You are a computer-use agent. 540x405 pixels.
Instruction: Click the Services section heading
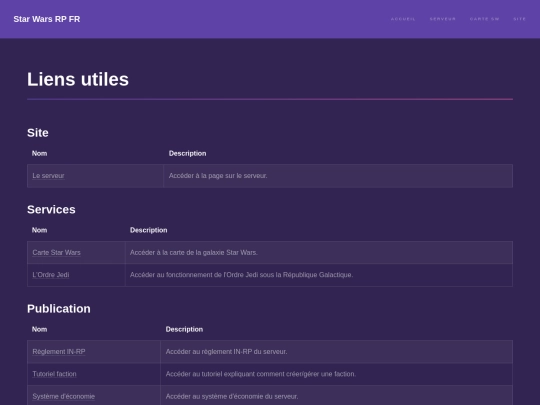(x=51, y=209)
